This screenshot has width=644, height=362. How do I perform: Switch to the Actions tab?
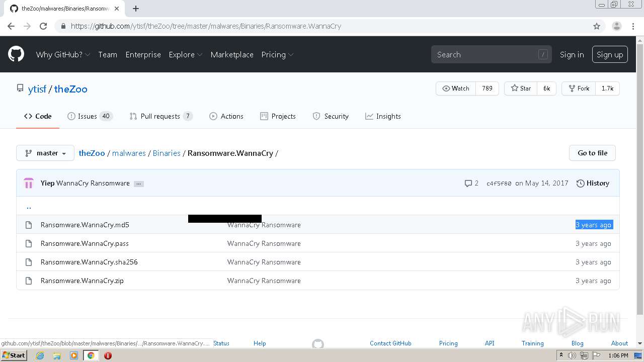click(x=226, y=116)
